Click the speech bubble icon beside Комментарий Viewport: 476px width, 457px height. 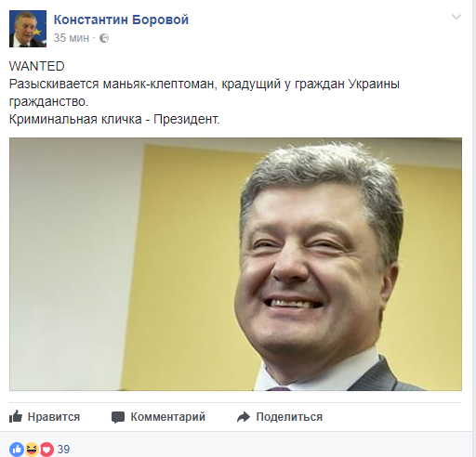pyautogui.click(x=118, y=417)
